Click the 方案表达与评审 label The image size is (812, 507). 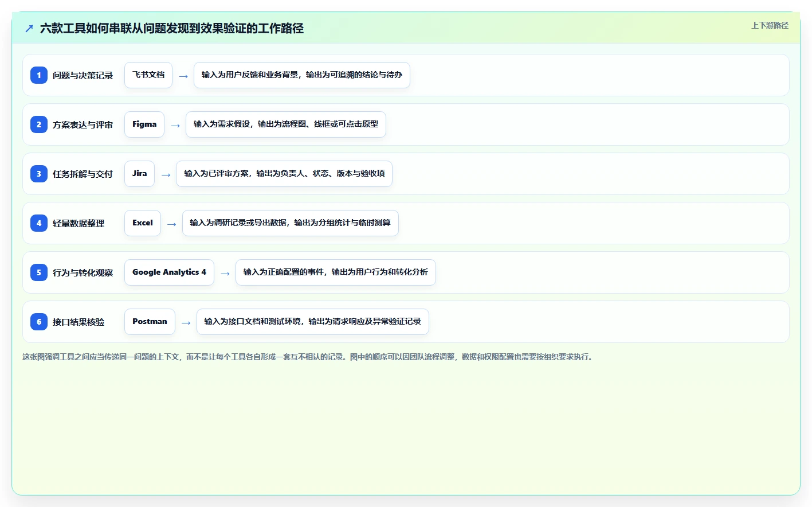(x=83, y=124)
